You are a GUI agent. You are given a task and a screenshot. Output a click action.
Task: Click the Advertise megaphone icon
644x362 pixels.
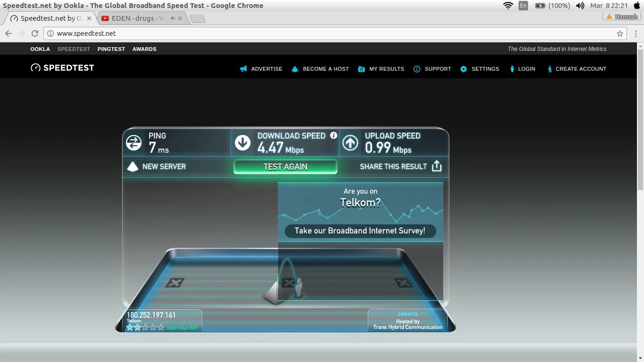click(243, 69)
